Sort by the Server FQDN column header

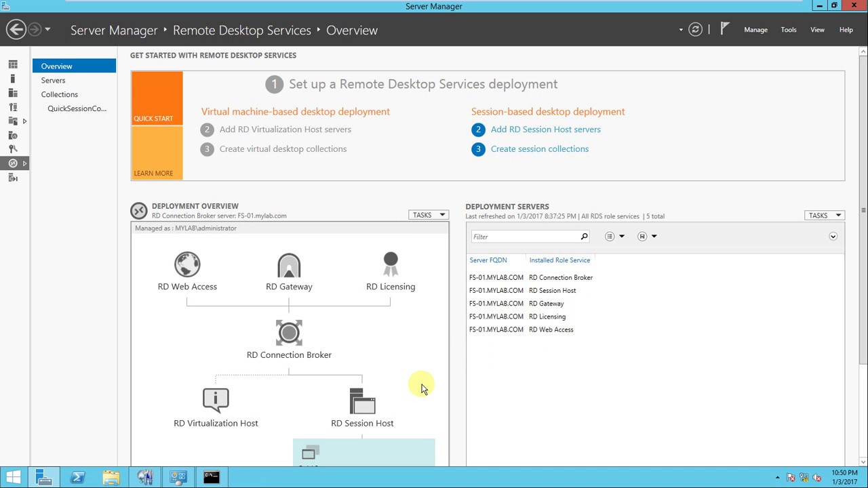click(x=488, y=260)
